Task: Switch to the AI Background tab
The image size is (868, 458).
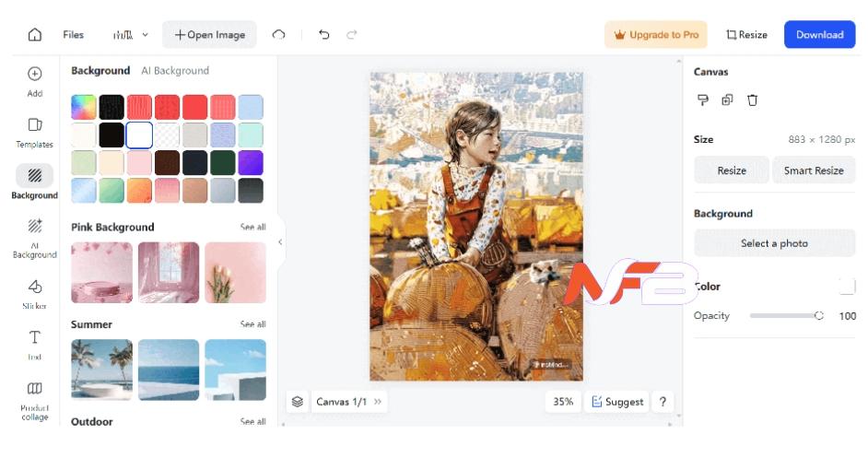Action: click(175, 70)
